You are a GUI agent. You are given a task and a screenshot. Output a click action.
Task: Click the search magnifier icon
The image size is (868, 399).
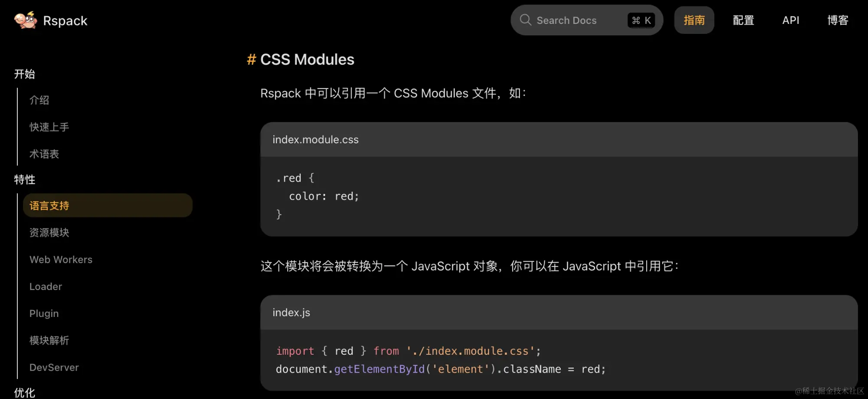pyautogui.click(x=525, y=20)
